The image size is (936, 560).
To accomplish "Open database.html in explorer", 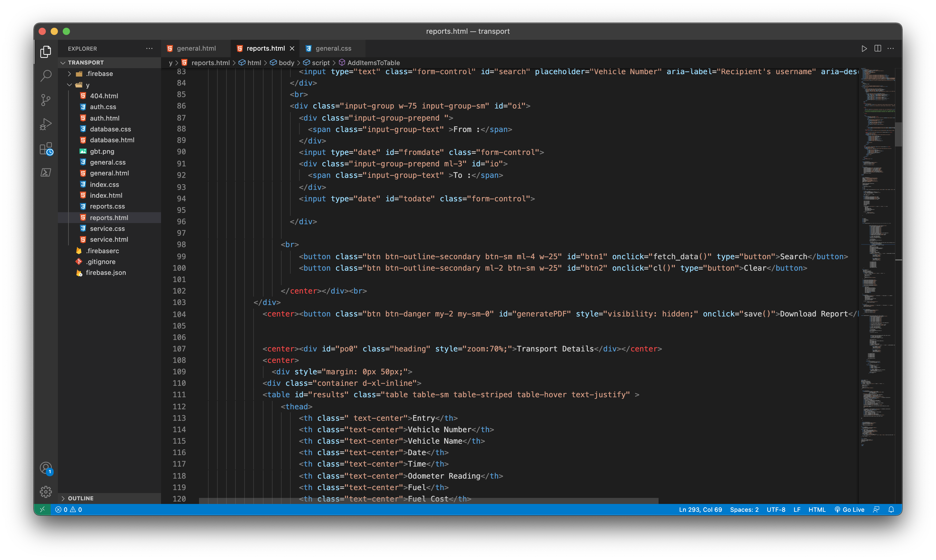I will pyautogui.click(x=109, y=140).
